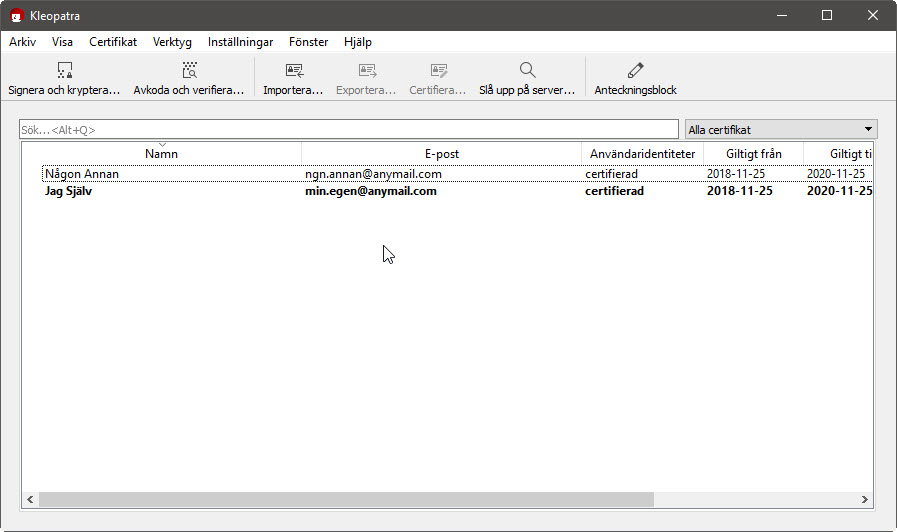
Task: Click the horizontal scrollbar right arrow
Action: pos(865,499)
